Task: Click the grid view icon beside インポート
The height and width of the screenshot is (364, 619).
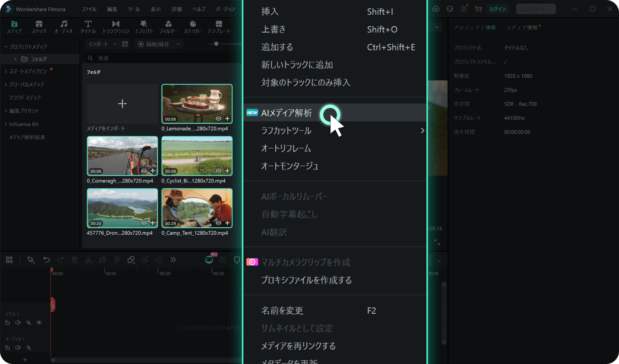Action: (x=125, y=44)
